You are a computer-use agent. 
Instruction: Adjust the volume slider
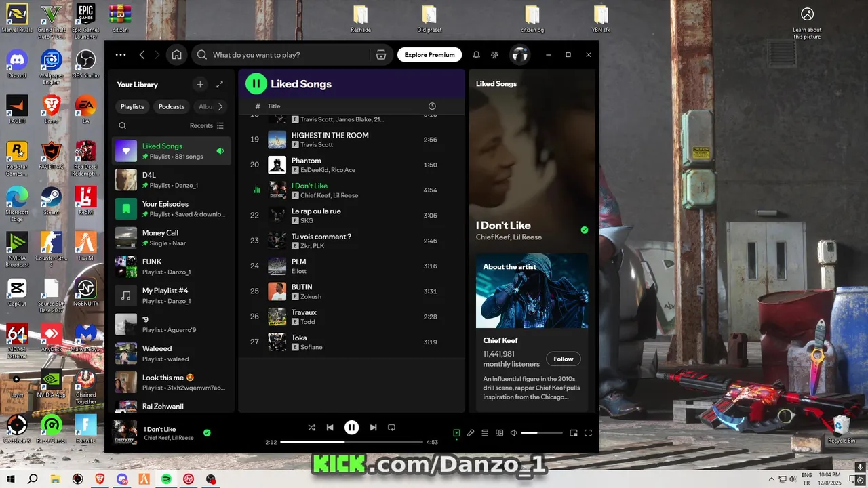click(x=542, y=432)
